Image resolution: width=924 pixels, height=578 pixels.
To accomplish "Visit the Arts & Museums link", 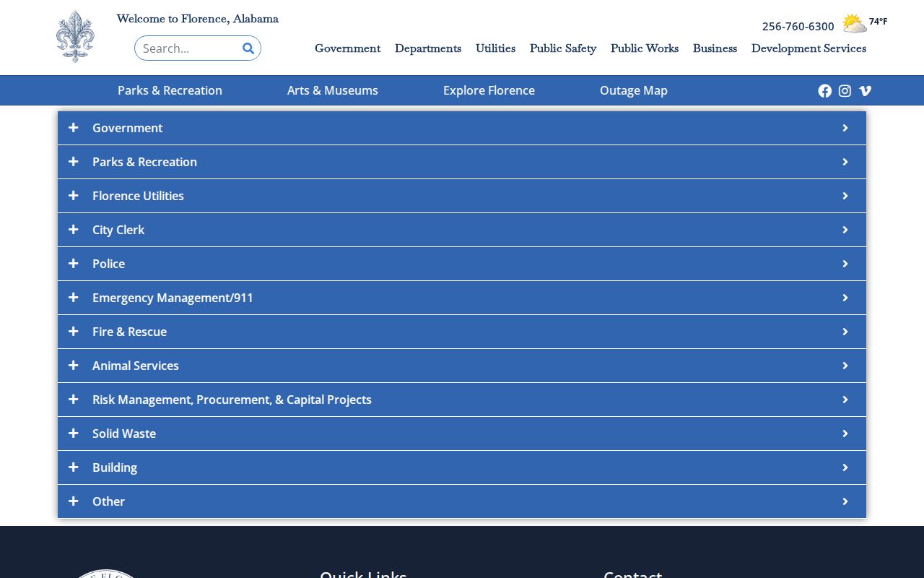I will pos(333,90).
